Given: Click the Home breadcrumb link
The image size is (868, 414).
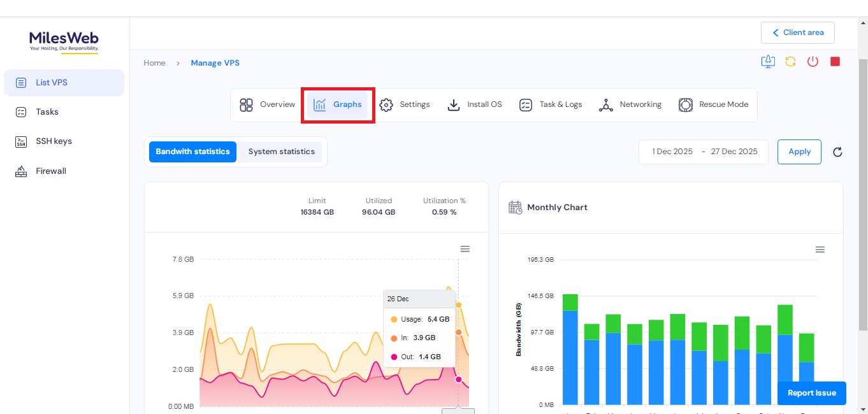Looking at the screenshot, I should (154, 63).
